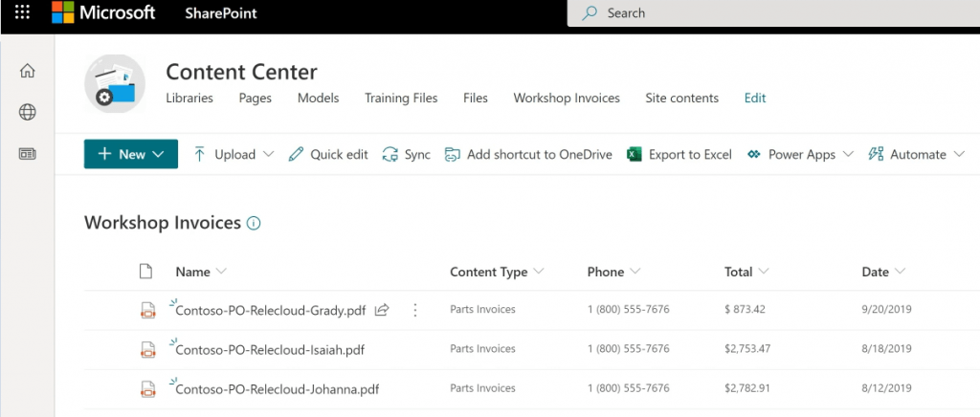Click the Edit navigation link
Screen dimensions: 980x417
click(x=755, y=98)
